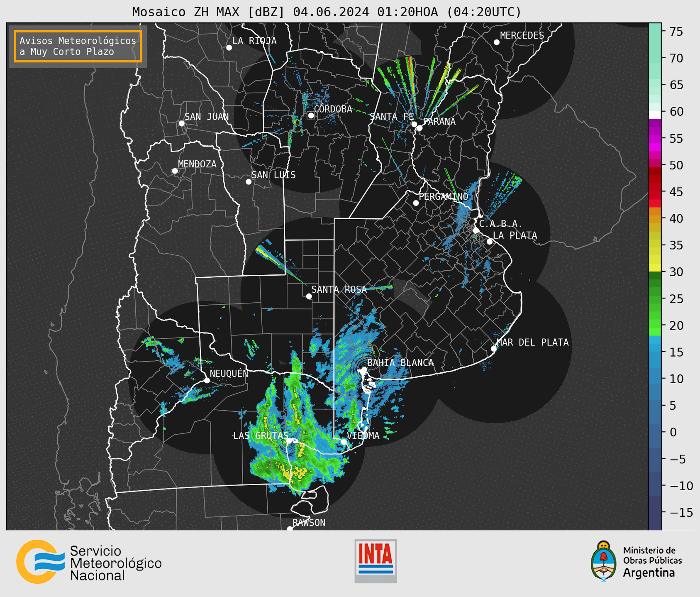Click the 50 value on the dBZ scale
This screenshot has height=597, width=700.
tap(676, 165)
